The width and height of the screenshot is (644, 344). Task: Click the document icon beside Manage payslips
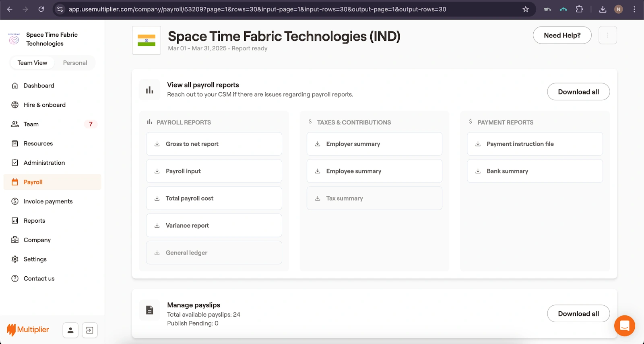150,310
